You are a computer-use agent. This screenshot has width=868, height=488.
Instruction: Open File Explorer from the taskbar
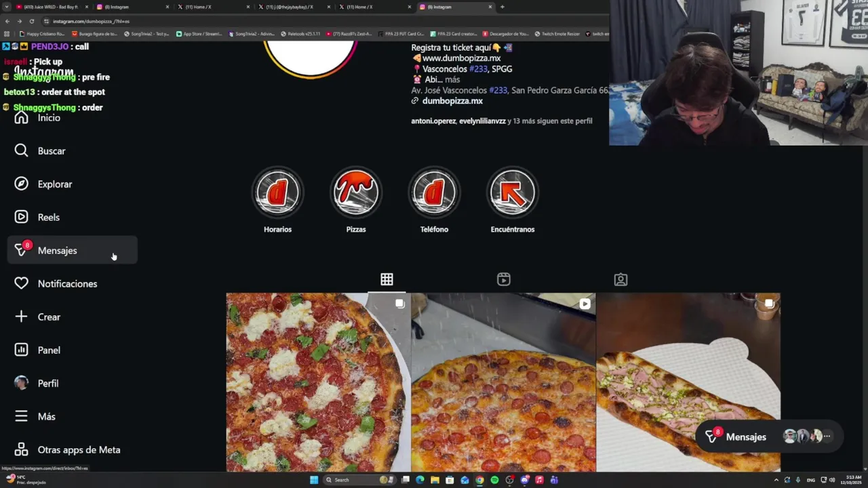(435, 480)
